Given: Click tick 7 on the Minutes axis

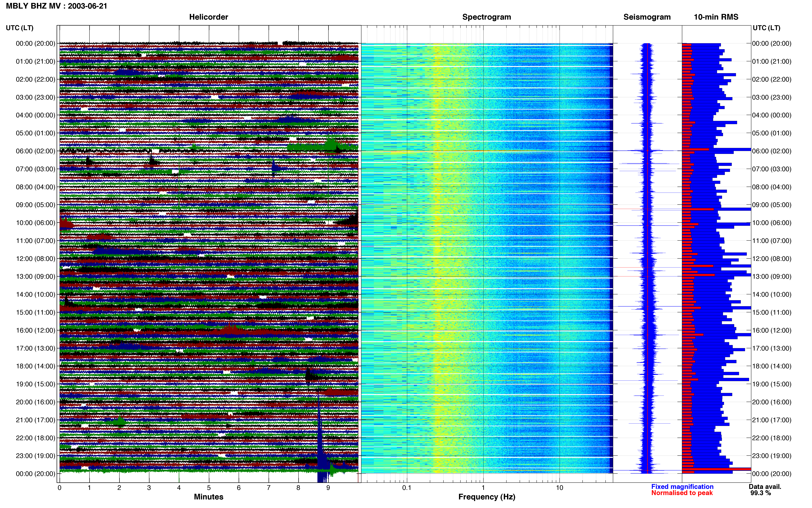Looking at the screenshot, I should click(x=269, y=487).
